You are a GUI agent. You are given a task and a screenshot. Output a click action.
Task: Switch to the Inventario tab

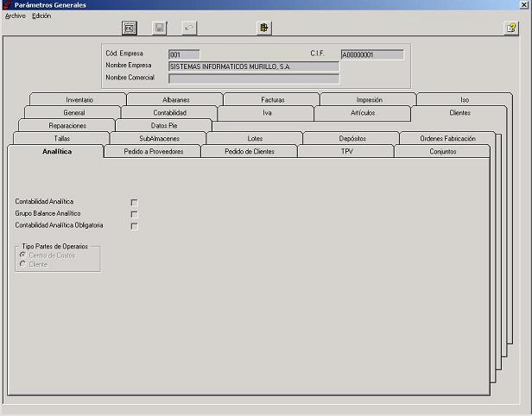tap(79, 99)
